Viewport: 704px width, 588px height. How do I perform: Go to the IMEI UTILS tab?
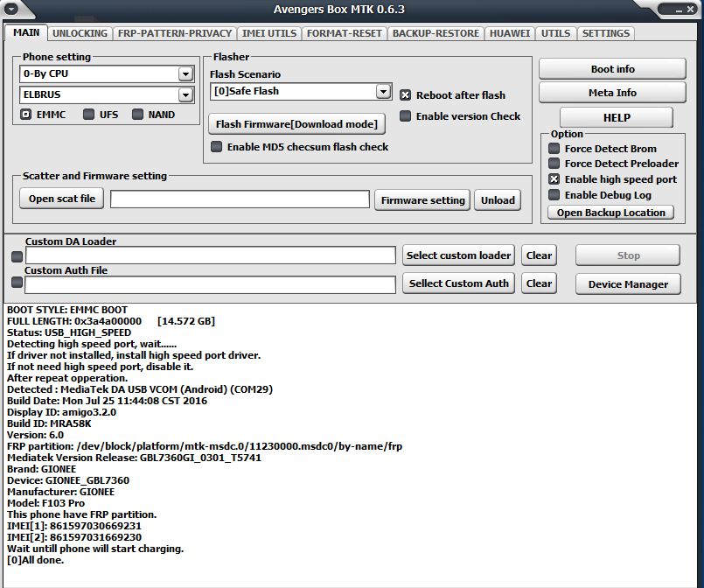point(269,33)
